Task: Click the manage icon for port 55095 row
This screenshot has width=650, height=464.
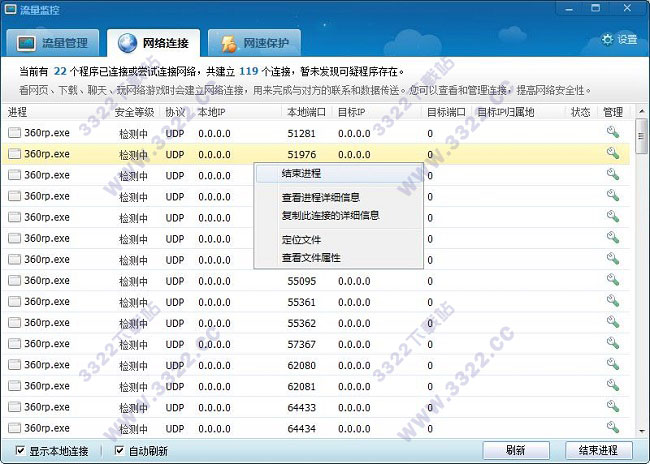Action: (x=613, y=280)
